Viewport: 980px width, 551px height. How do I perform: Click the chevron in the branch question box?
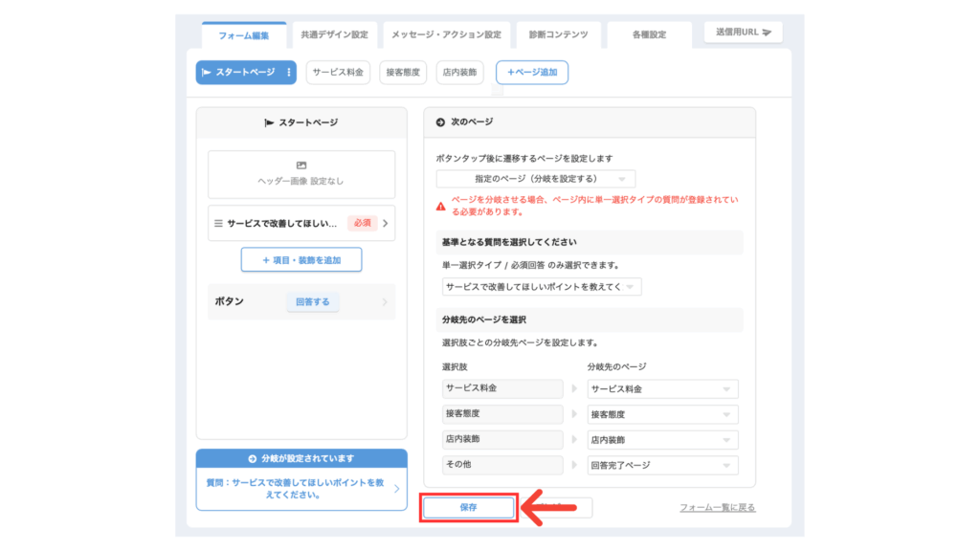tap(397, 489)
